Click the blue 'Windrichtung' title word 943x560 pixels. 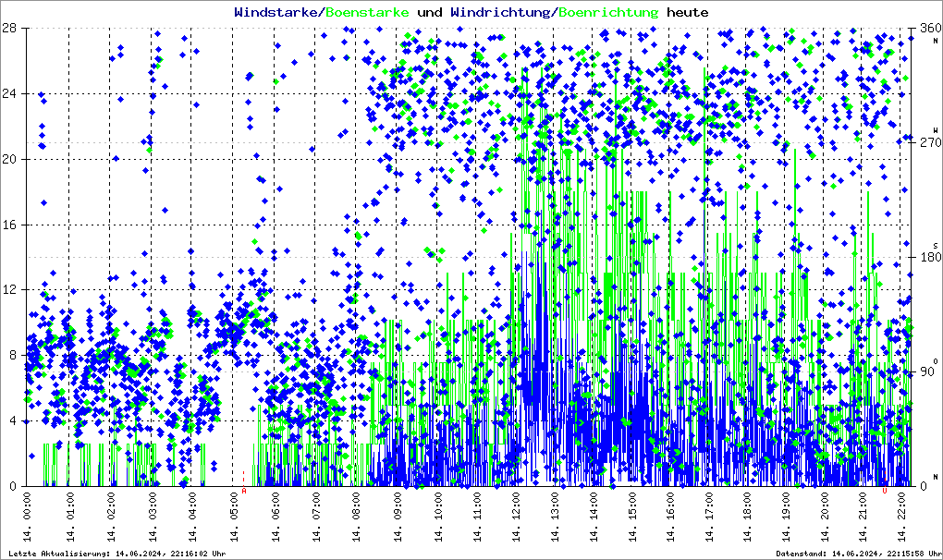coord(500,13)
